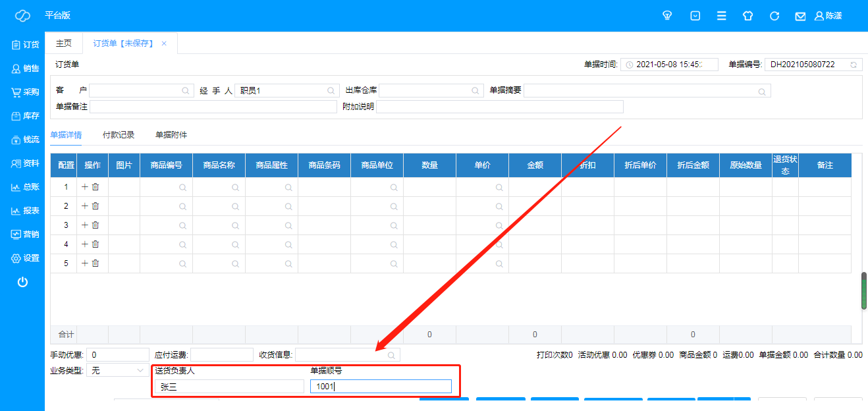
Task: Open user menu 陈漾
Action: point(828,16)
